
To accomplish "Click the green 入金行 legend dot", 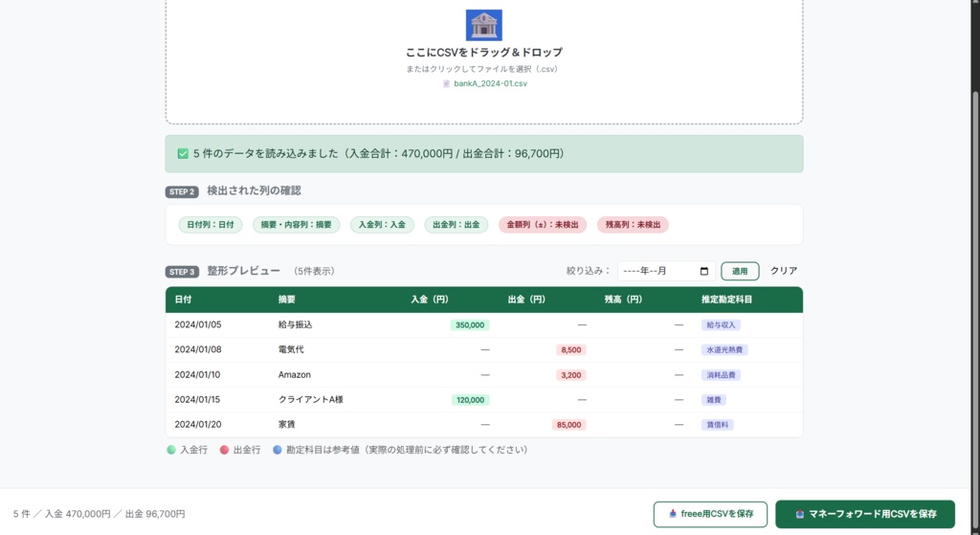I will coord(171,450).
